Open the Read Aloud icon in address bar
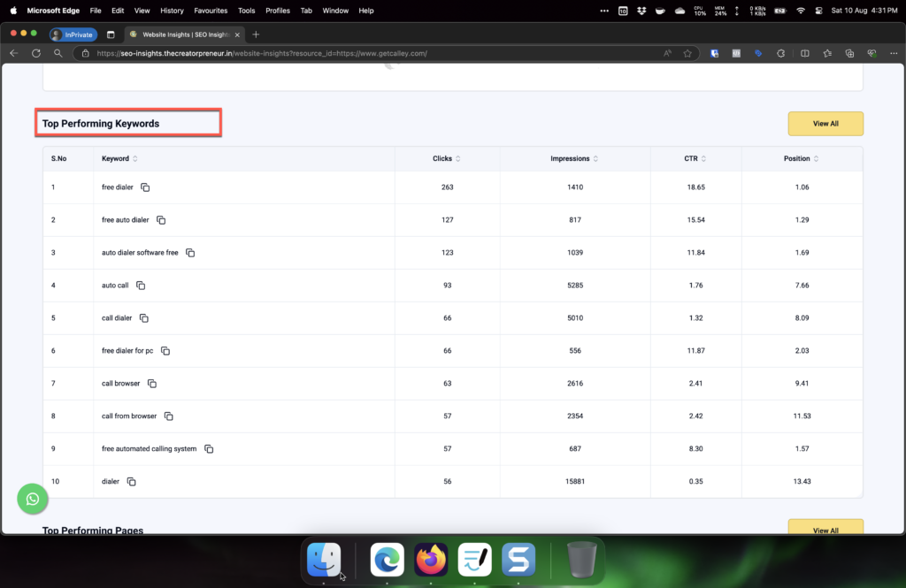This screenshot has height=588, width=906. (x=667, y=53)
